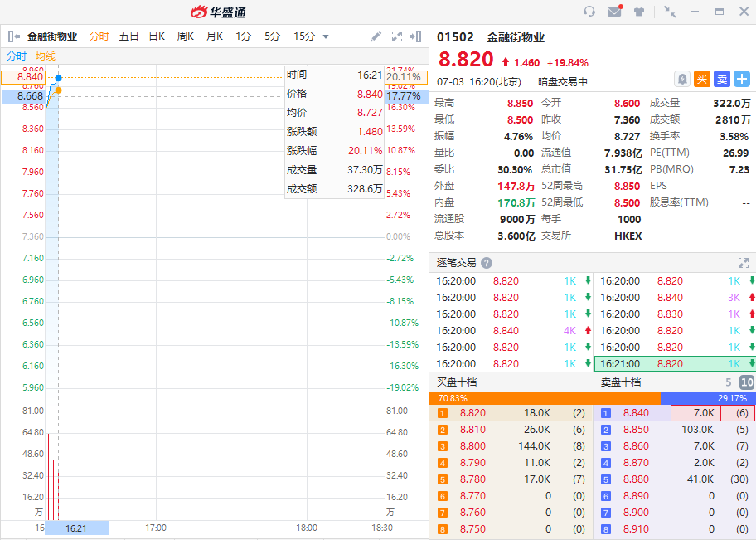The width and height of the screenshot is (756, 540).
Task: Toggle the 均线 average line legend
Action: coord(45,56)
